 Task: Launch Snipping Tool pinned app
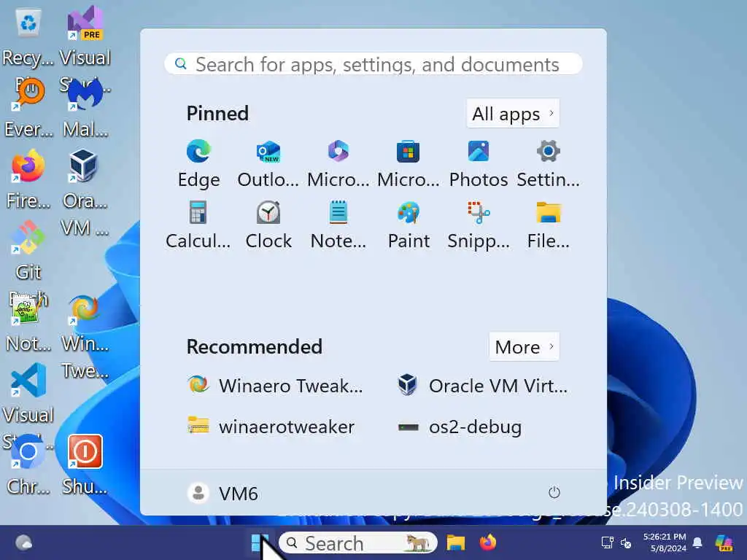click(479, 225)
